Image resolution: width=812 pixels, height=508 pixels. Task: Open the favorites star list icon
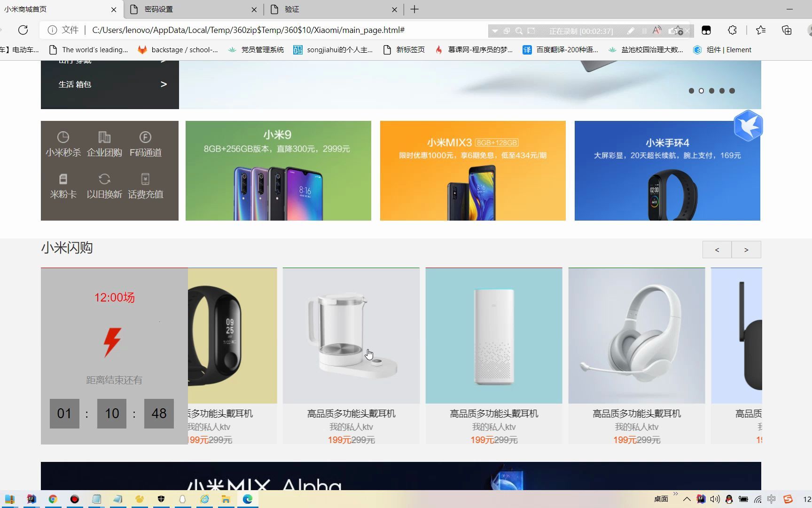[761, 30]
